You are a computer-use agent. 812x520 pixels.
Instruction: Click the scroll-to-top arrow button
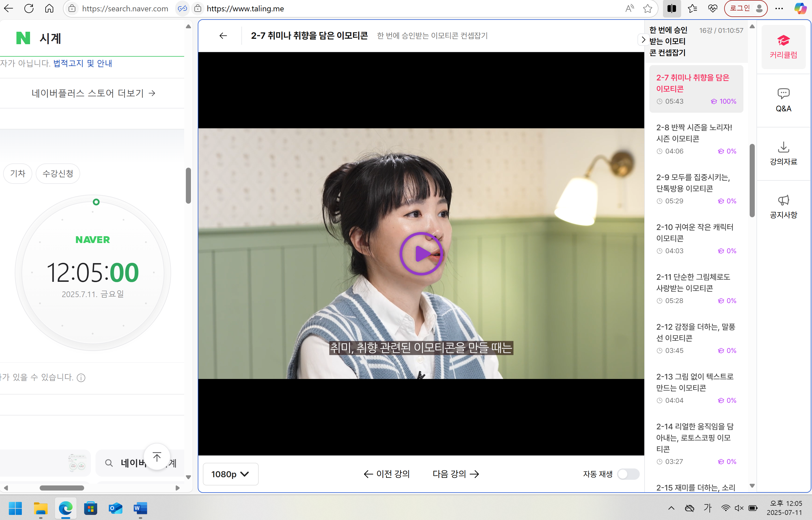pyautogui.click(x=157, y=457)
